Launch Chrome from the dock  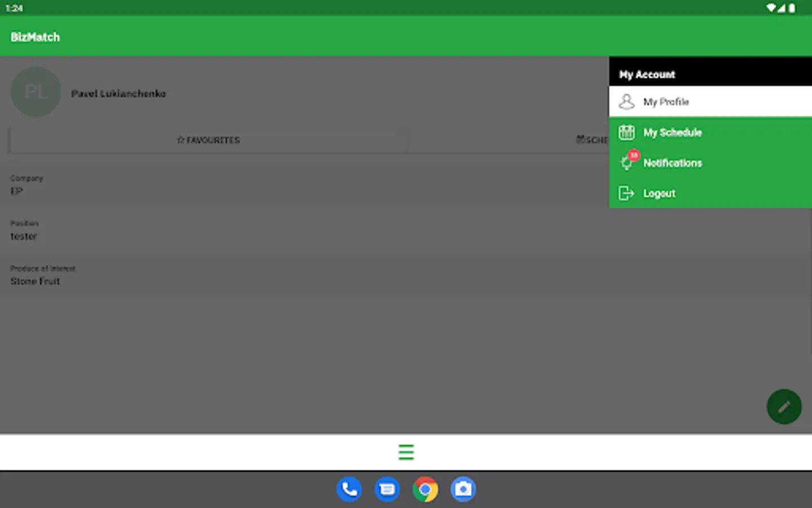point(425,489)
